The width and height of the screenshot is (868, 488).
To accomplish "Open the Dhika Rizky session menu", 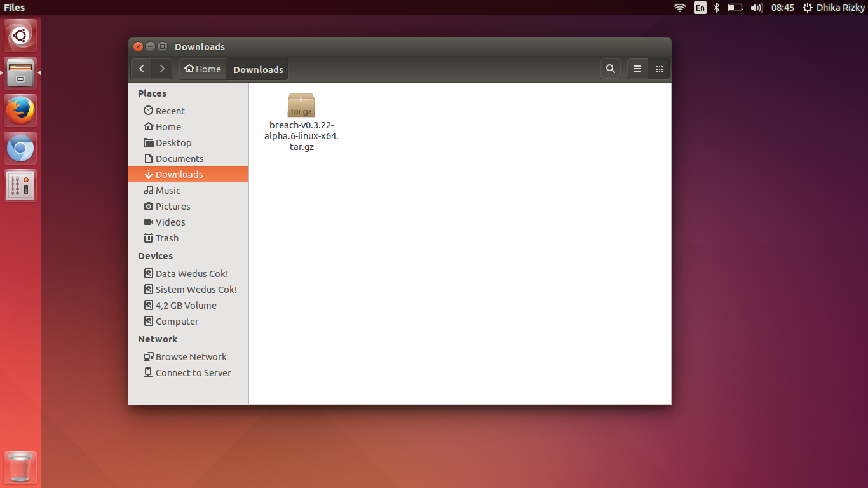I will click(834, 8).
